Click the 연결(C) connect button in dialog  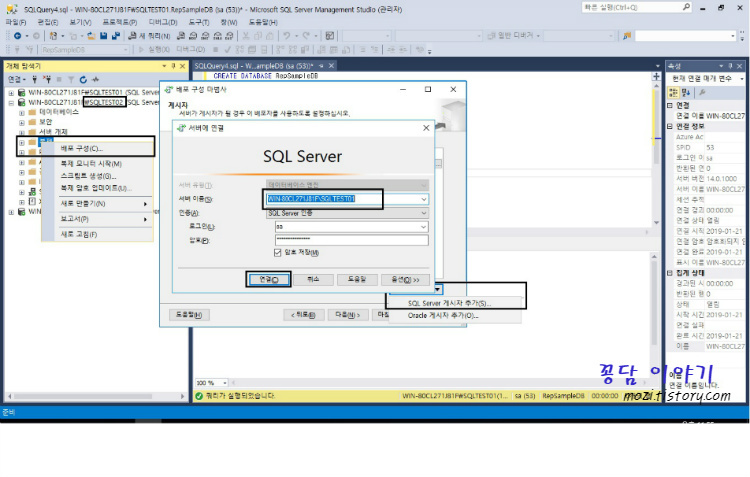pos(268,279)
